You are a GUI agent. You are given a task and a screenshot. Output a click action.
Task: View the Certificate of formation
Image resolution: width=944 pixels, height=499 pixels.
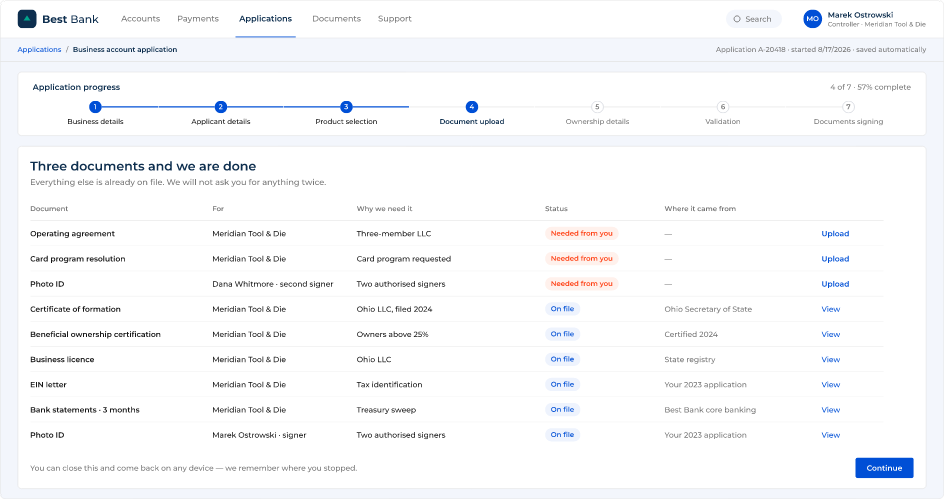coord(831,309)
